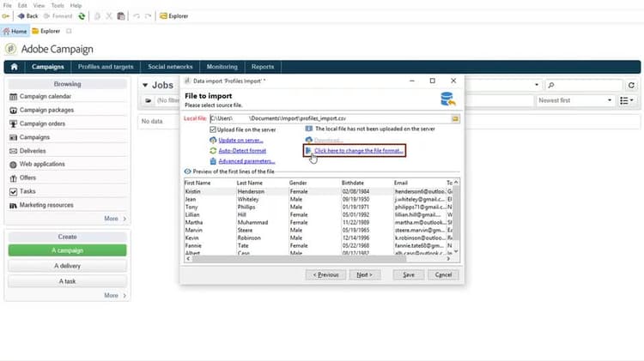Open the Campaigns navigation tab
Screen dimensions: 644x361
click(47, 67)
